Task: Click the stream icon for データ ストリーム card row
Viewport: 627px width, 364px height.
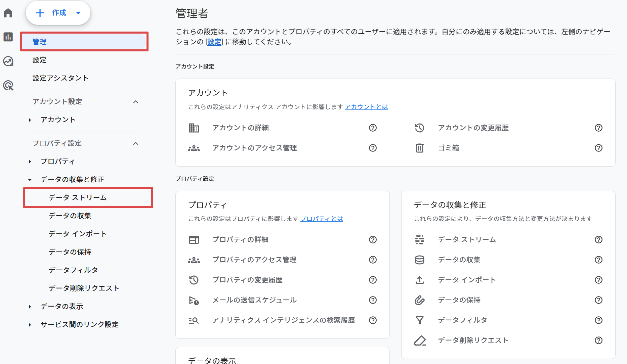Action: point(420,239)
